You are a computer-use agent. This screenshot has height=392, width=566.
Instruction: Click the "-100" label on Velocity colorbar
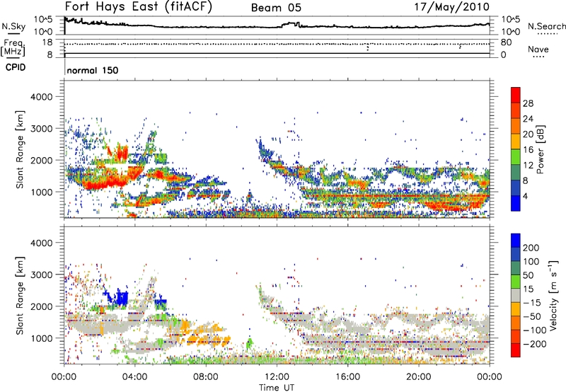pyautogui.click(x=534, y=330)
